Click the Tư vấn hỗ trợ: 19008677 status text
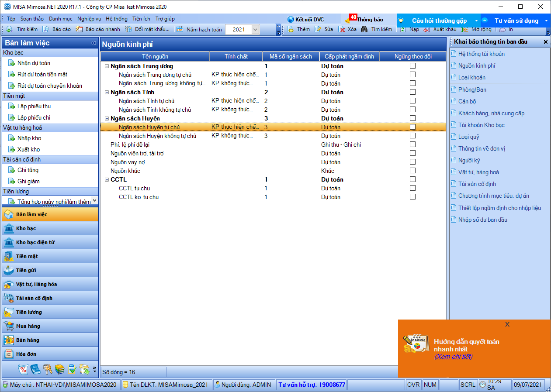 [x=312, y=385]
